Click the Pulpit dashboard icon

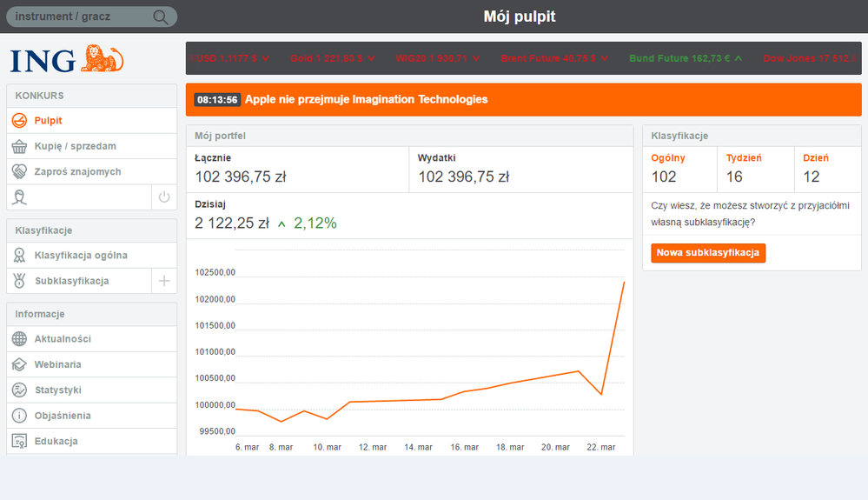click(x=19, y=121)
